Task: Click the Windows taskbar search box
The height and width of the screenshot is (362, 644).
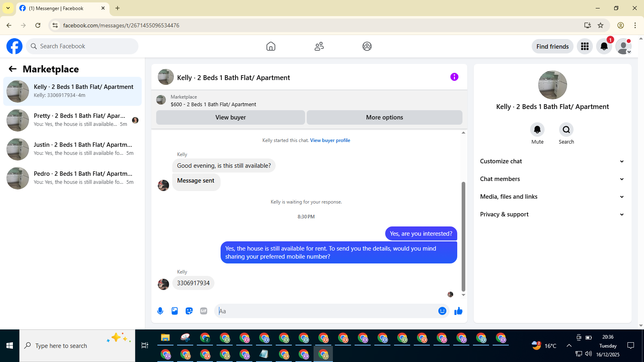Action: (77, 346)
